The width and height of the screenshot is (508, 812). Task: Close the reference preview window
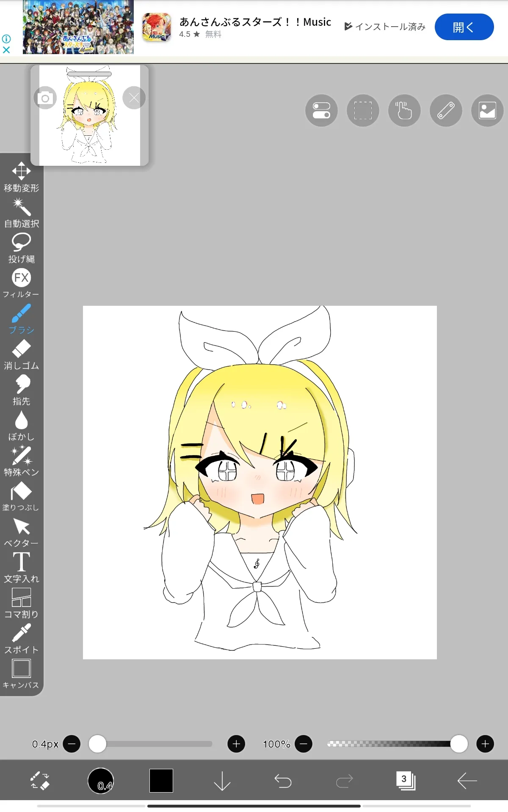(134, 98)
